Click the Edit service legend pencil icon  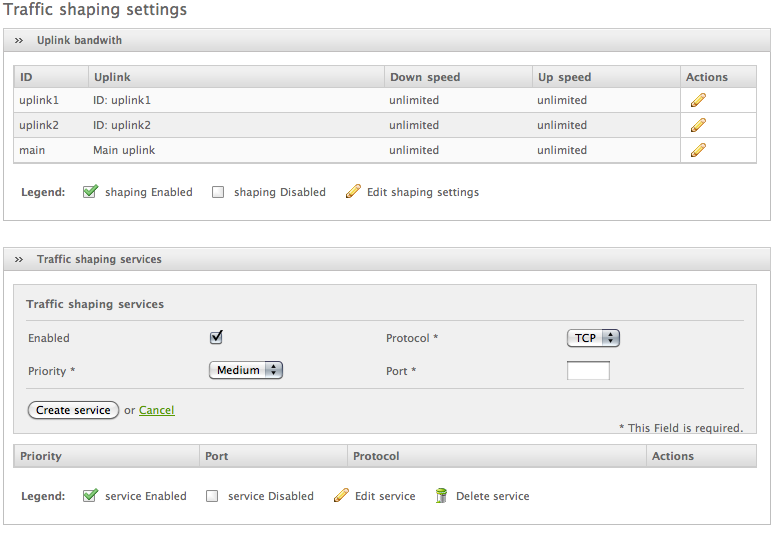pyautogui.click(x=341, y=496)
